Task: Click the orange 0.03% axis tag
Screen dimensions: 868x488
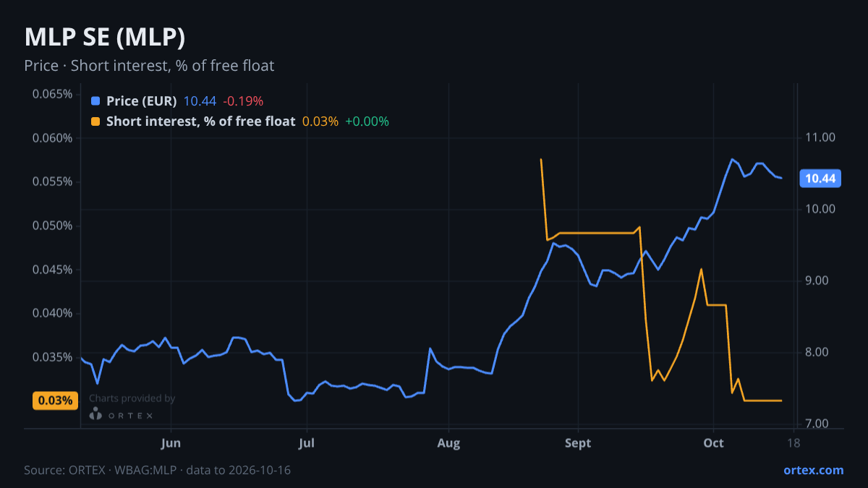Action: [55, 401]
